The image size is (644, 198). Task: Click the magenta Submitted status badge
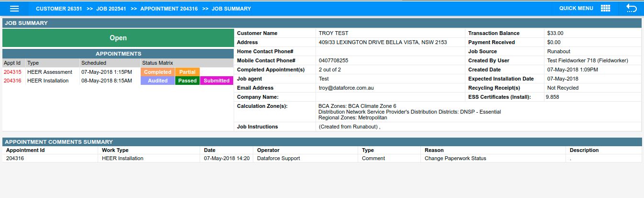click(216, 81)
